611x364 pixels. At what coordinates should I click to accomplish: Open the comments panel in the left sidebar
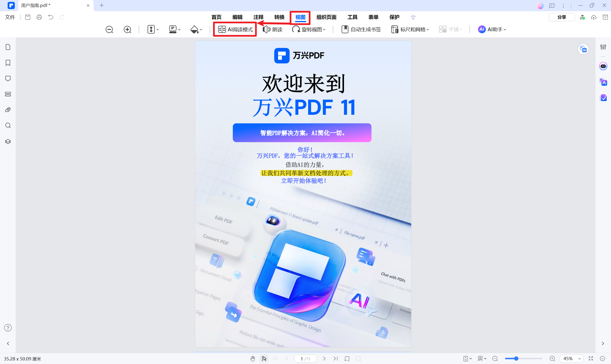coord(8,78)
